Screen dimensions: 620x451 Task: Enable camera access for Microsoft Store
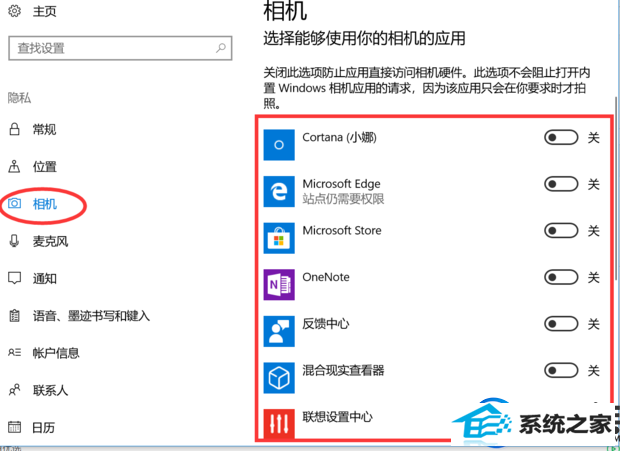pos(561,231)
